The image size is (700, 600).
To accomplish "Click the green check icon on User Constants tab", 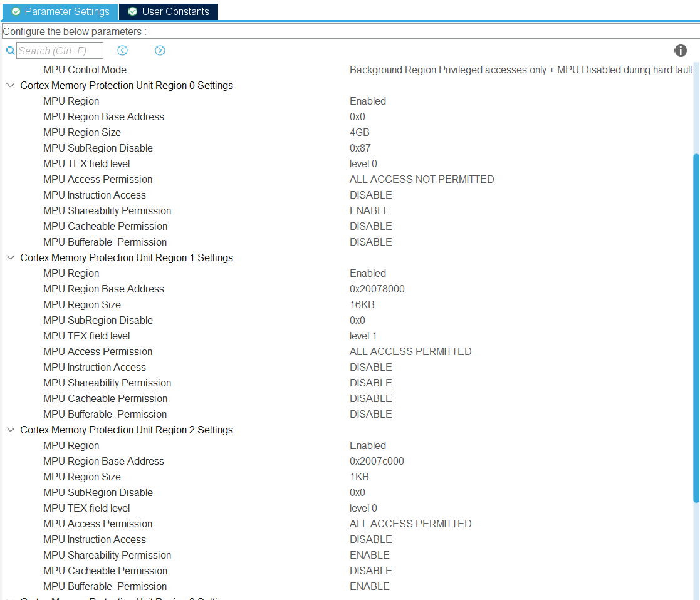I will 132,11.
